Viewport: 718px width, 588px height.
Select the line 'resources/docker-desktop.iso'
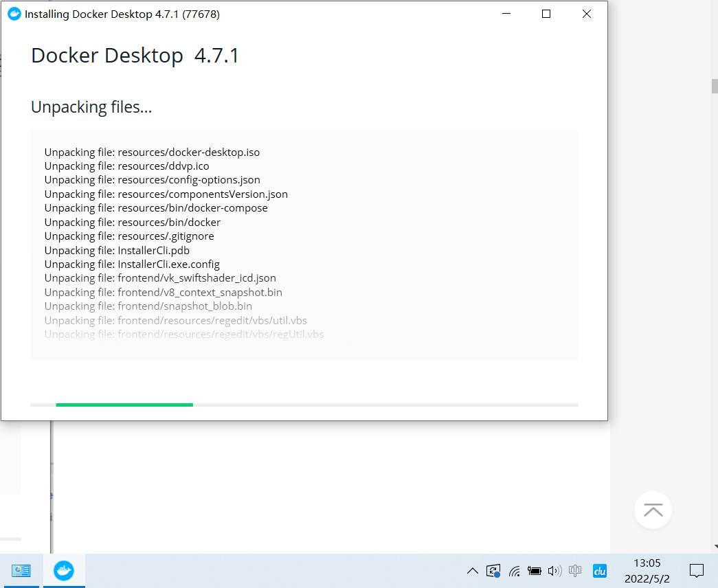coord(152,152)
